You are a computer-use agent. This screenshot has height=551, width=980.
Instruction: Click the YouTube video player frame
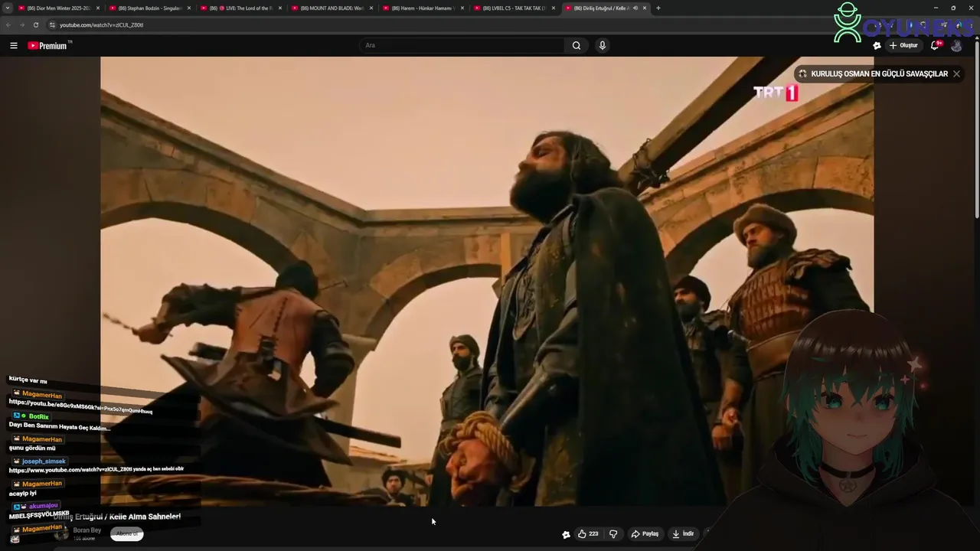[x=487, y=281]
